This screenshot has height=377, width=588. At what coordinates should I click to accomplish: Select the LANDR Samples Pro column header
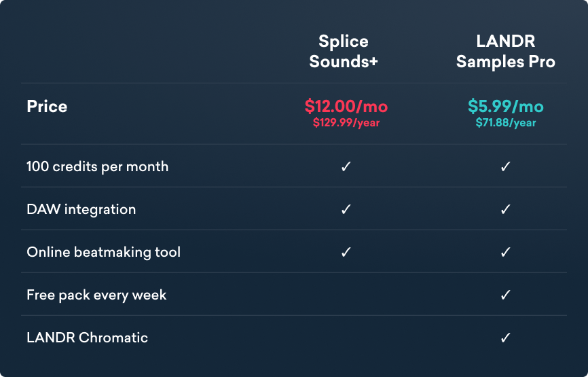coord(505,52)
